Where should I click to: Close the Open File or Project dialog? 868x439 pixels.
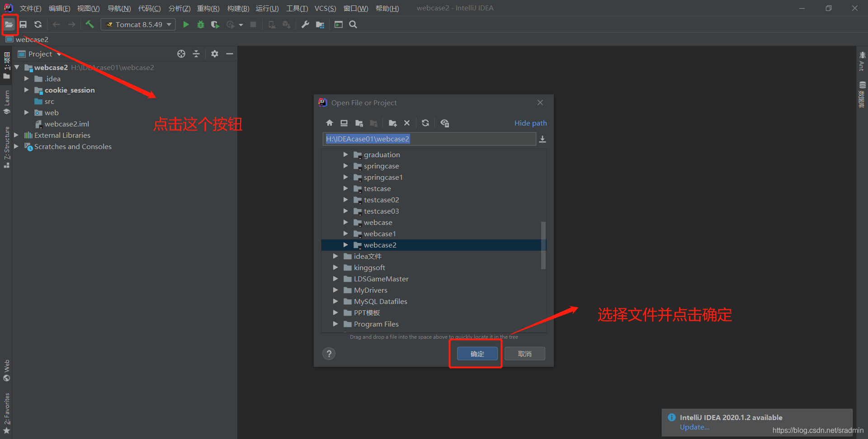click(540, 103)
